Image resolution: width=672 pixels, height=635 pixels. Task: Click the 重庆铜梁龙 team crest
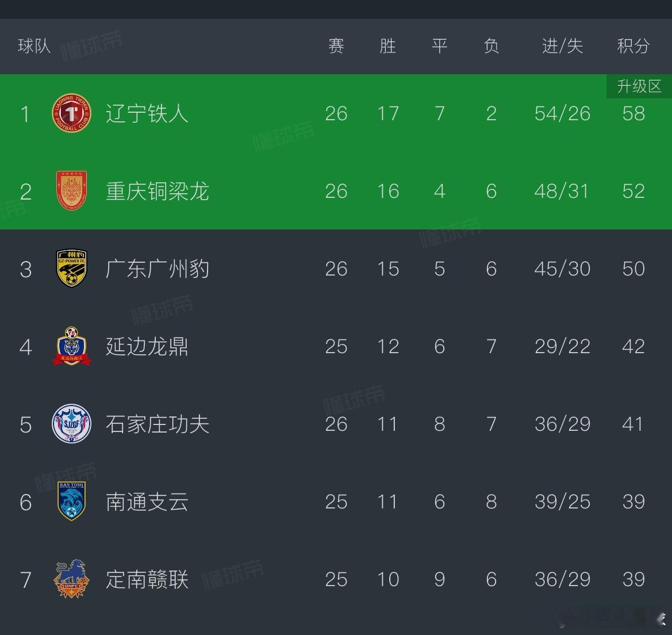71,190
